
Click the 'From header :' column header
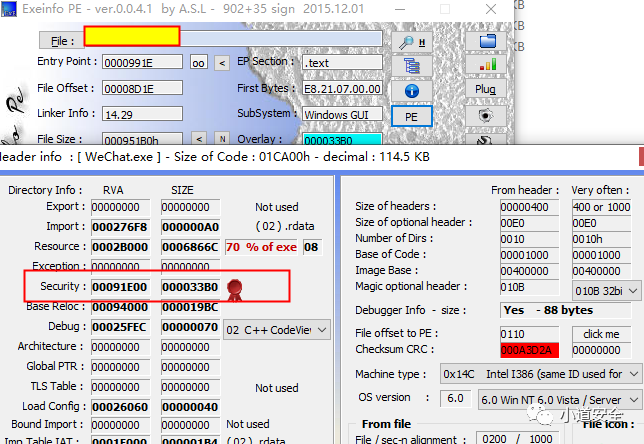pyautogui.click(x=525, y=190)
